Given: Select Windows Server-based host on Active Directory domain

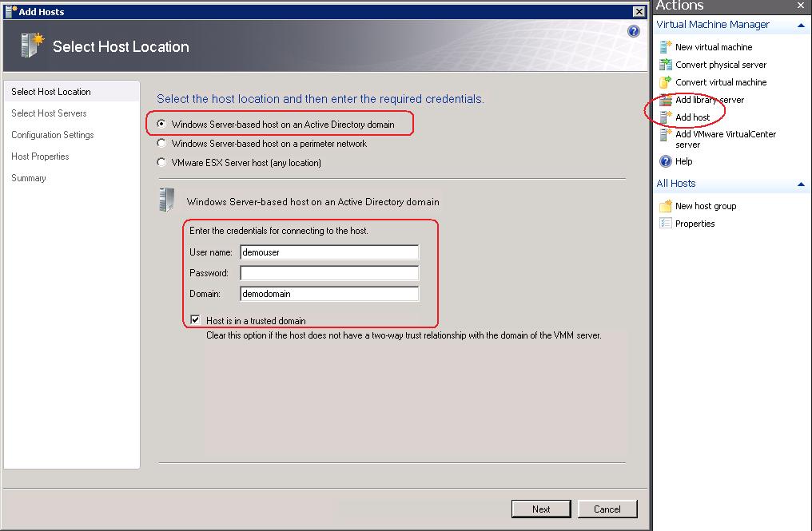Looking at the screenshot, I should pos(161,125).
